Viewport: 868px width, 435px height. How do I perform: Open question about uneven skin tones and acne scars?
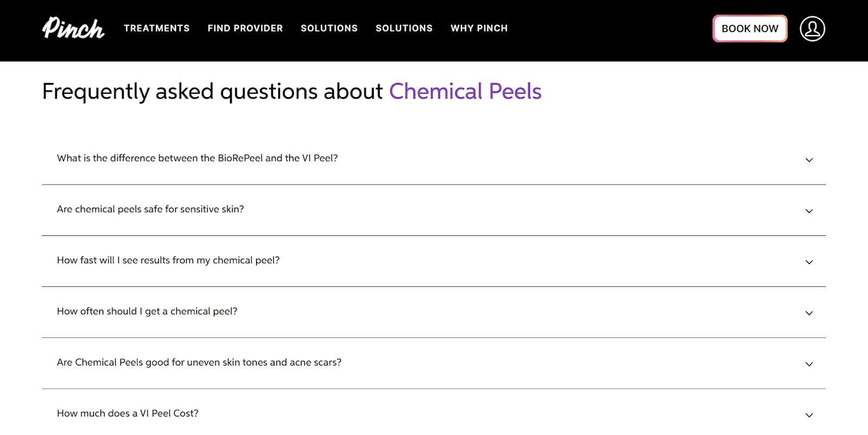click(199, 362)
